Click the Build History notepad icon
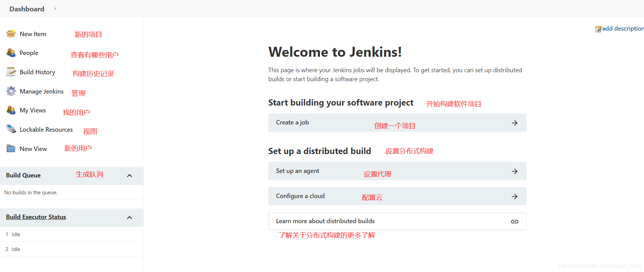Image resolution: width=644 pixels, height=272 pixels. [x=11, y=72]
